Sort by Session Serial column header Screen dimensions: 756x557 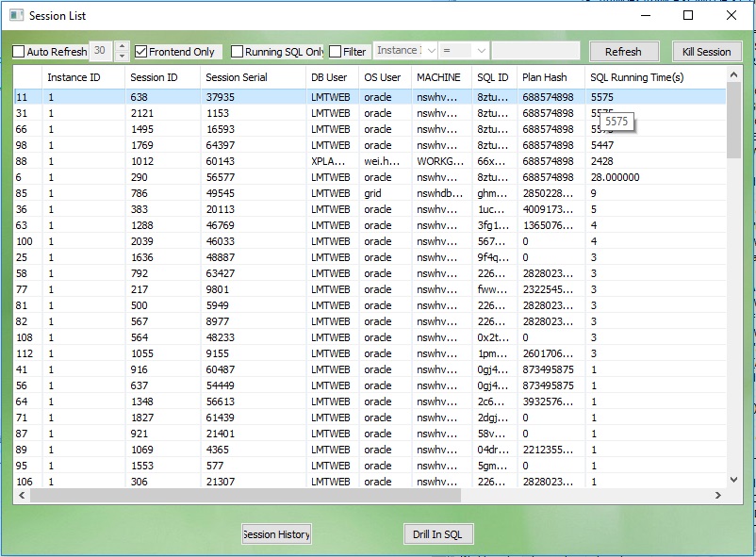pos(254,77)
